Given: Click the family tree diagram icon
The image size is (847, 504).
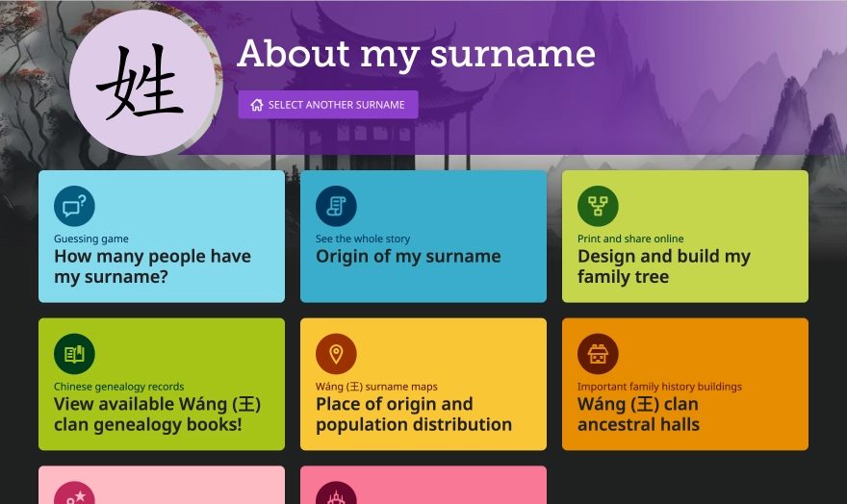Looking at the screenshot, I should [x=598, y=207].
